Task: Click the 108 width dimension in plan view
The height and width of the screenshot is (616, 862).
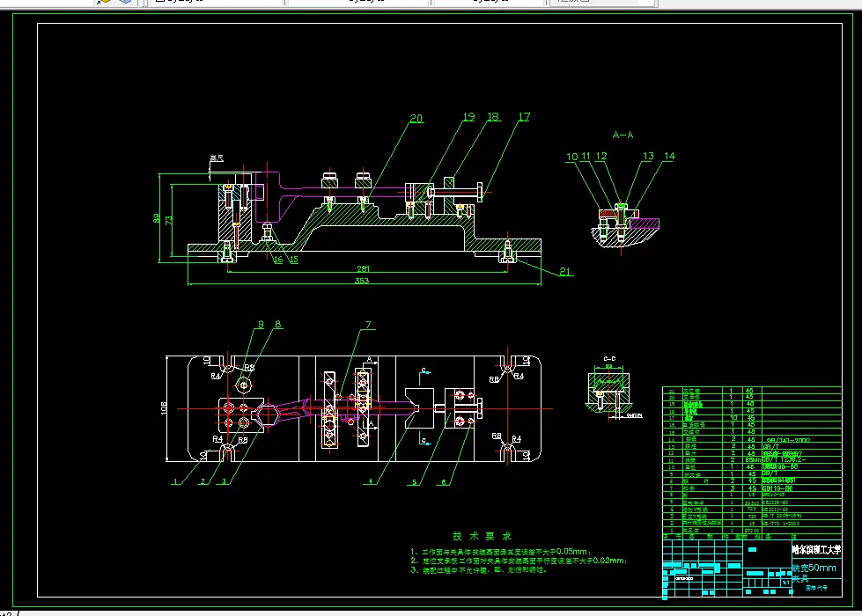Action: click(x=164, y=407)
